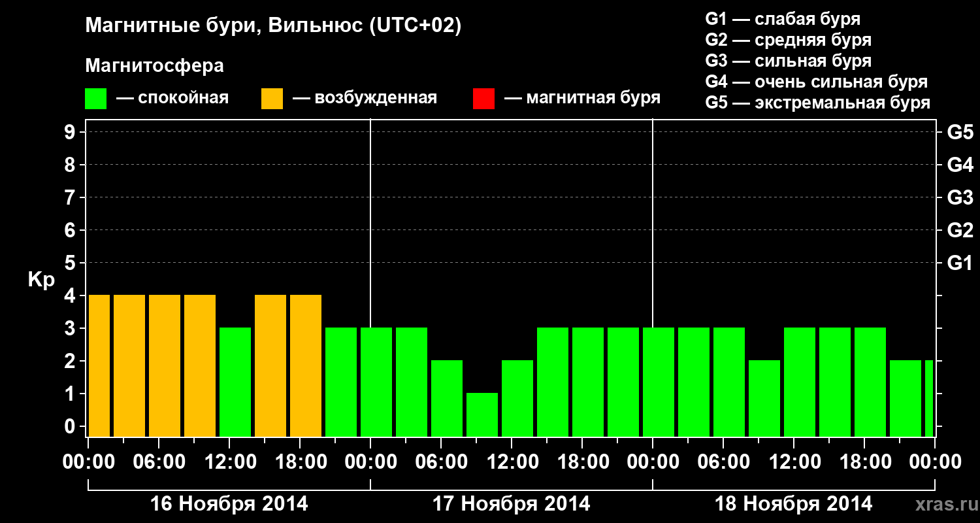
Task: Click '00:00' label starting 18 November
Action: [653, 462]
